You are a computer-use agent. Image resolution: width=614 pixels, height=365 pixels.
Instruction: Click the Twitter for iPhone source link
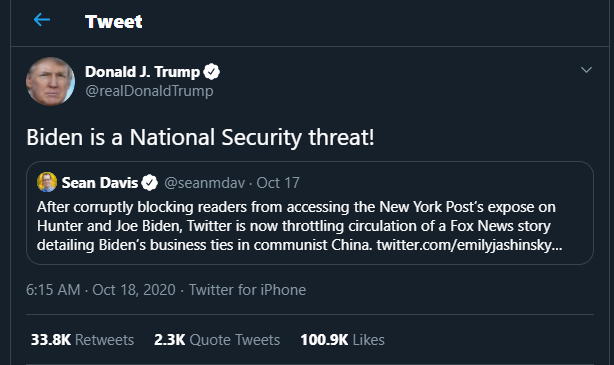(247, 290)
